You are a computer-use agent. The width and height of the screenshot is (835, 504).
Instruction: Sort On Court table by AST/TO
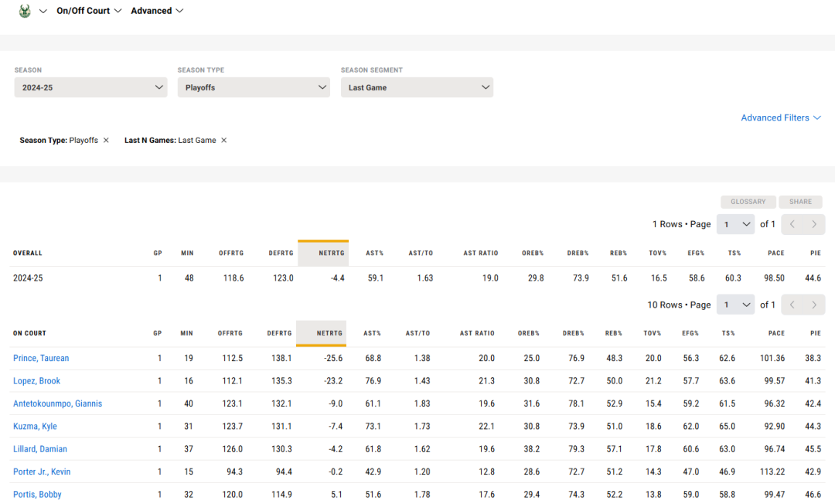coord(417,333)
